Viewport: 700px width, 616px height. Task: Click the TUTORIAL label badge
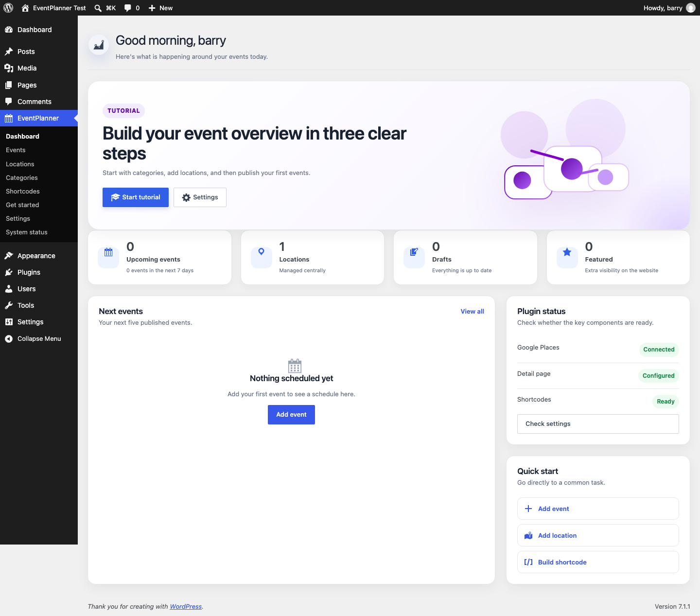pyautogui.click(x=123, y=111)
